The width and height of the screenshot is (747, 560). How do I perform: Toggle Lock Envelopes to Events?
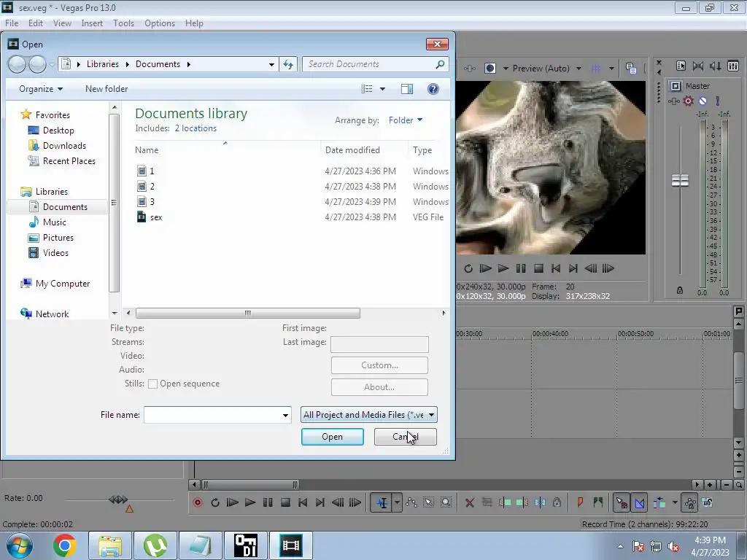coord(690,502)
